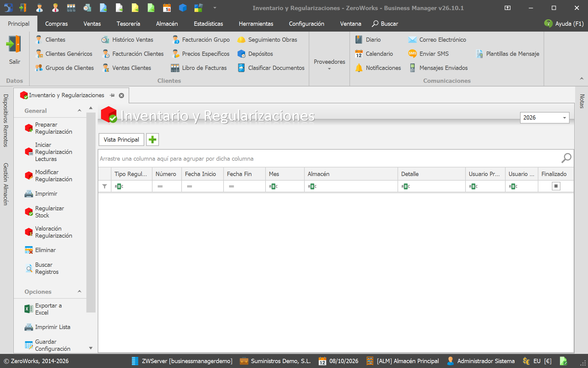
Task: Open the Tipo Regul. filter operator
Action: [x=119, y=186]
